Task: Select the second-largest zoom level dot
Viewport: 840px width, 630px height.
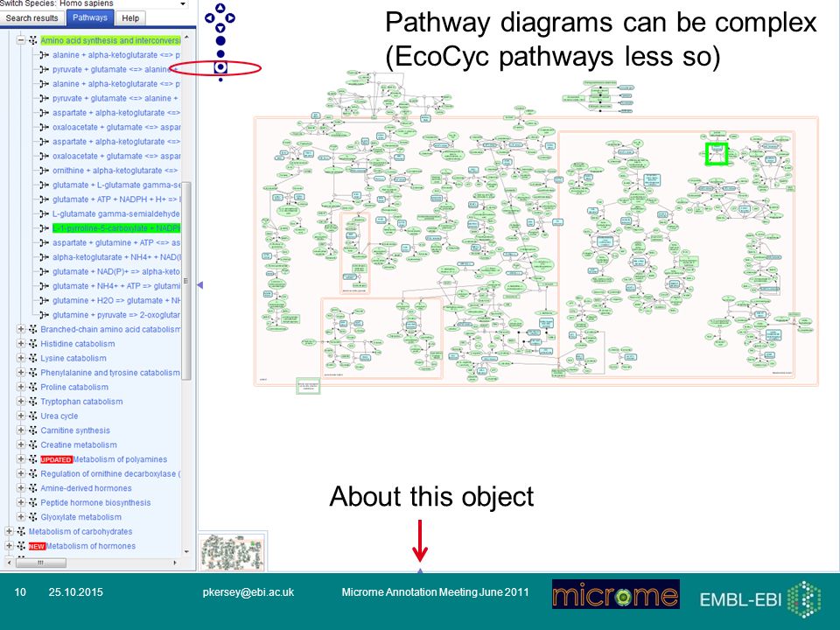Action: (x=220, y=54)
